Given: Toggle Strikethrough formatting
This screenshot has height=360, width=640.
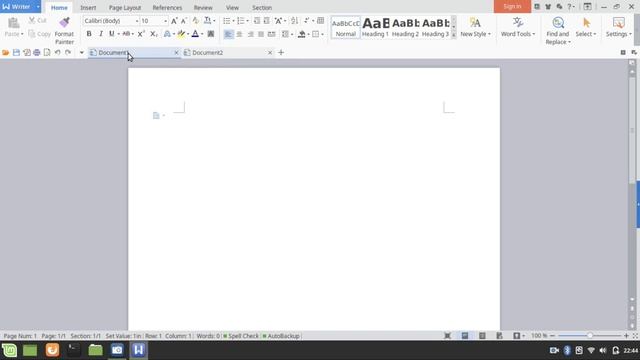Looking at the screenshot, I should point(126,34).
